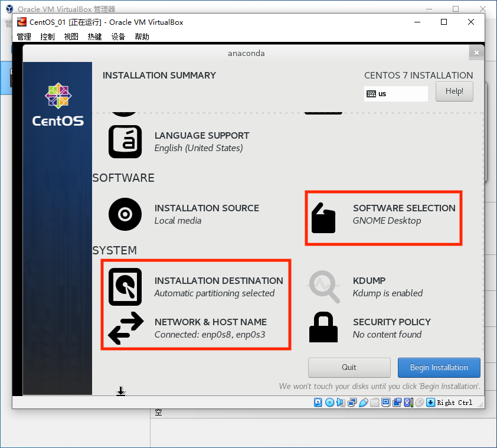
Task: Open the 帮助 menu
Action: tap(142, 37)
